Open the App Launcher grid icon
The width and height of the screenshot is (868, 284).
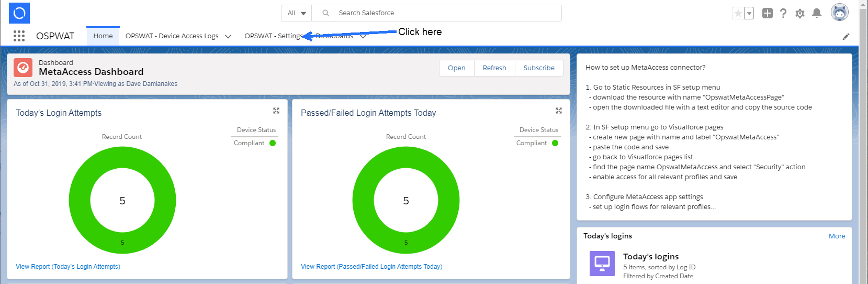click(19, 36)
